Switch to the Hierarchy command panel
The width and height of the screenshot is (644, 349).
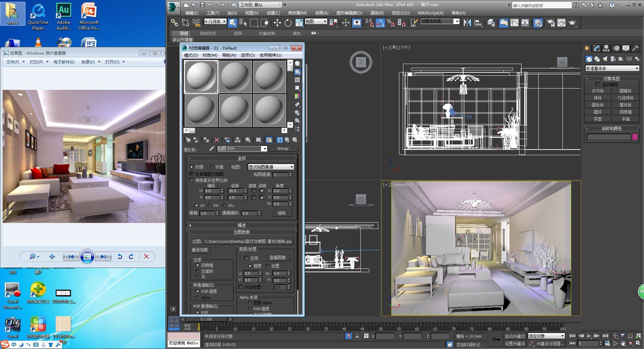pyautogui.click(x=606, y=48)
